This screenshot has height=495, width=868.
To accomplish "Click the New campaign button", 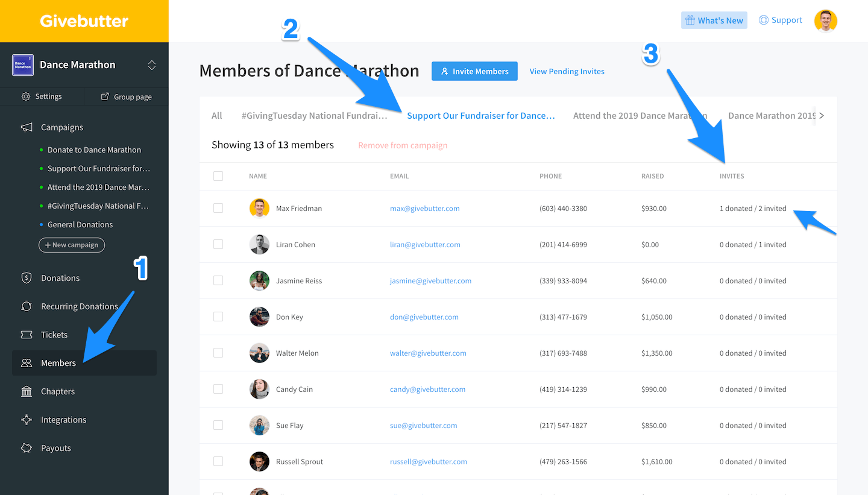I will click(x=72, y=245).
